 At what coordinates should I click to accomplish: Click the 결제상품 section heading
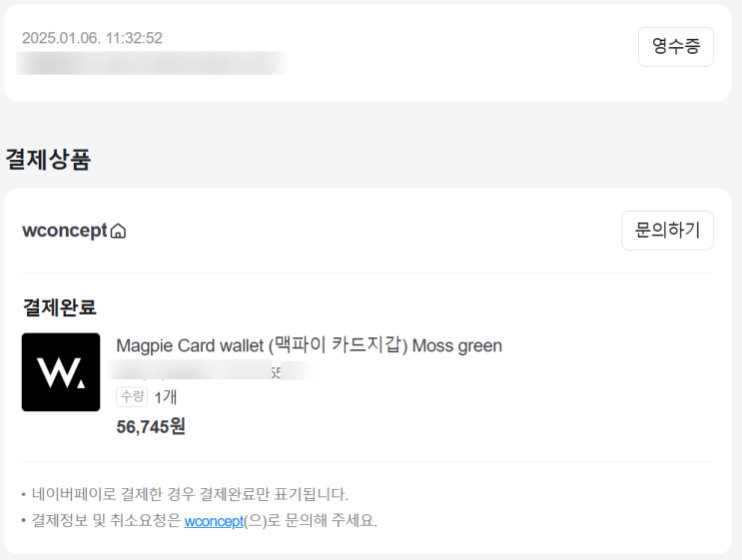coord(48,159)
